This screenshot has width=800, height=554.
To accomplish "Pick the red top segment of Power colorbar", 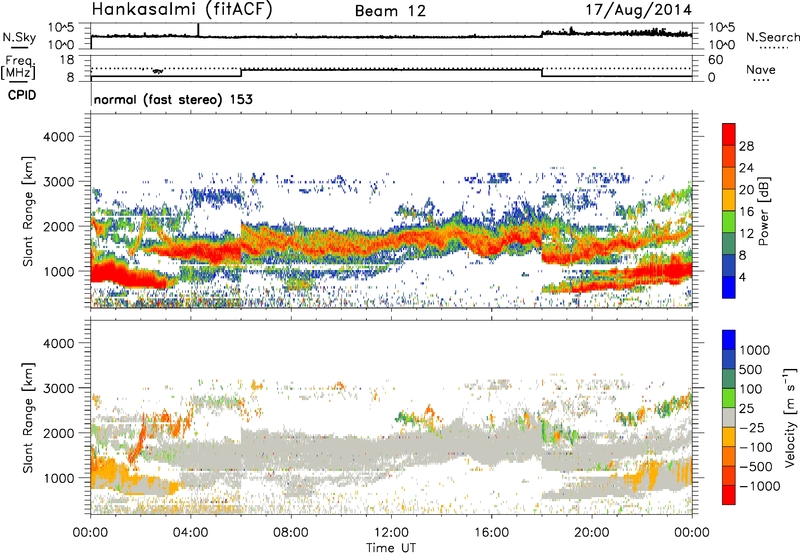I will [x=729, y=134].
